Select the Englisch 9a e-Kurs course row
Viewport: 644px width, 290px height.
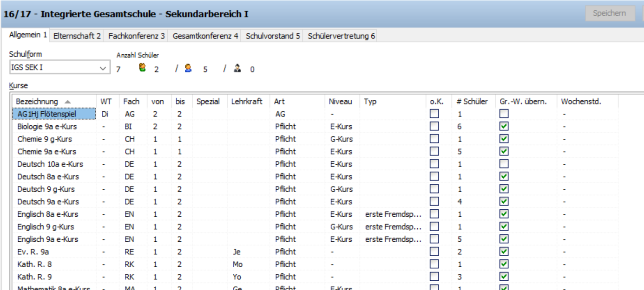click(x=47, y=239)
